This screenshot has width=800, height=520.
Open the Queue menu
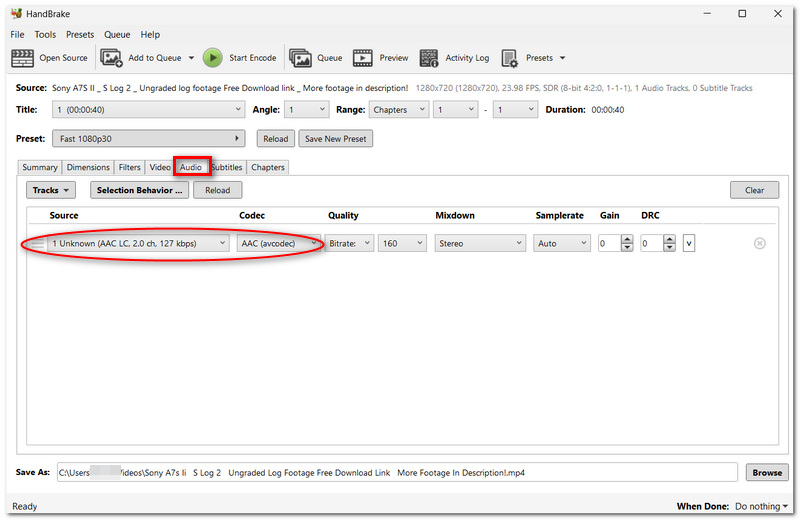(x=117, y=35)
